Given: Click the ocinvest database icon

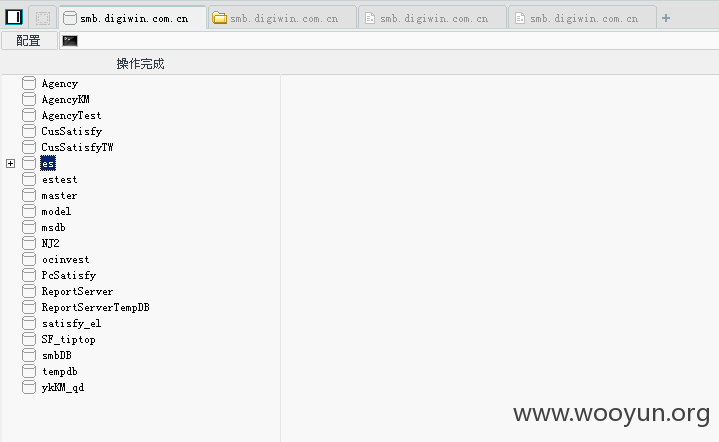Looking at the screenshot, I should click(29, 259).
